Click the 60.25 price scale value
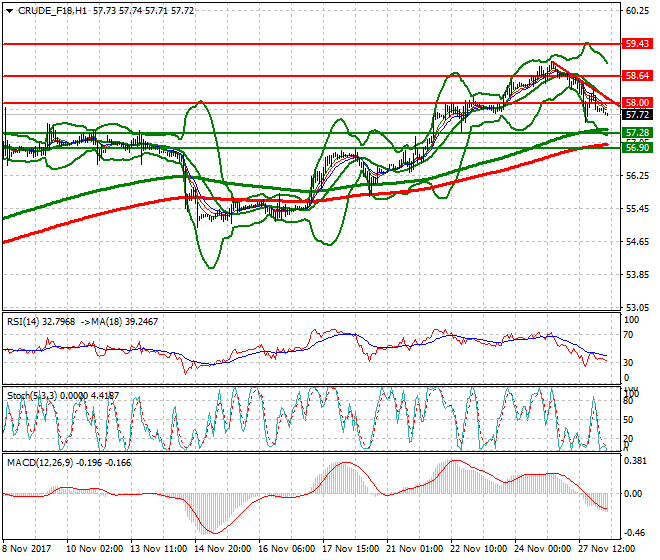 (x=637, y=11)
